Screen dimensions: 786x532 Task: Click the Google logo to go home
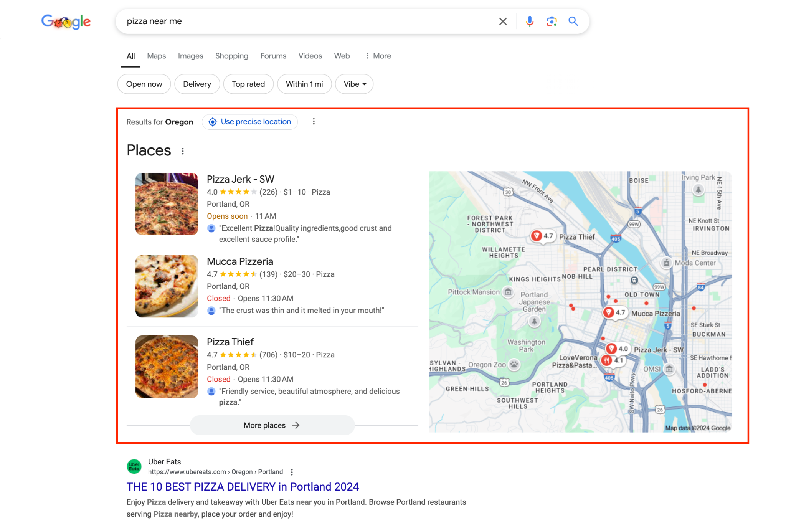click(65, 21)
